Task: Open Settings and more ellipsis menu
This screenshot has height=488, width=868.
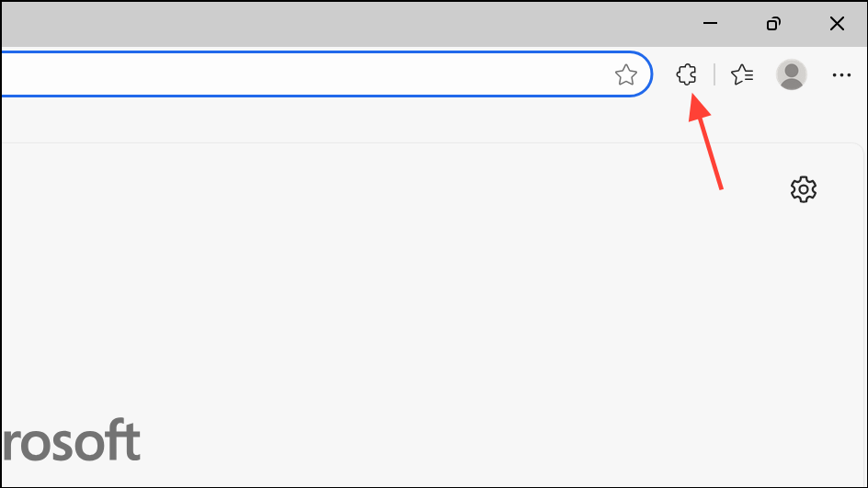Action: click(x=841, y=74)
